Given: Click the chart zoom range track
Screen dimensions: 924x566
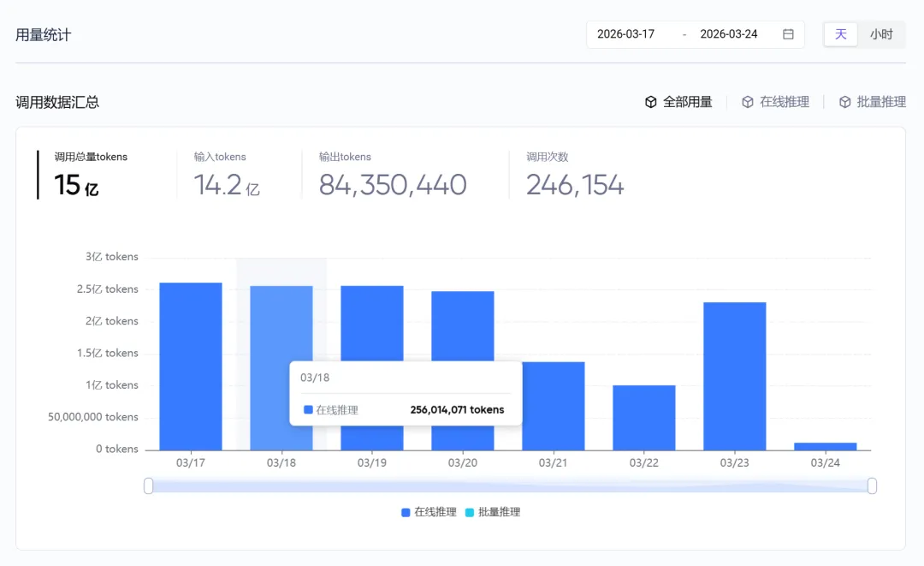Looking at the screenshot, I should (x=510, y=486).
